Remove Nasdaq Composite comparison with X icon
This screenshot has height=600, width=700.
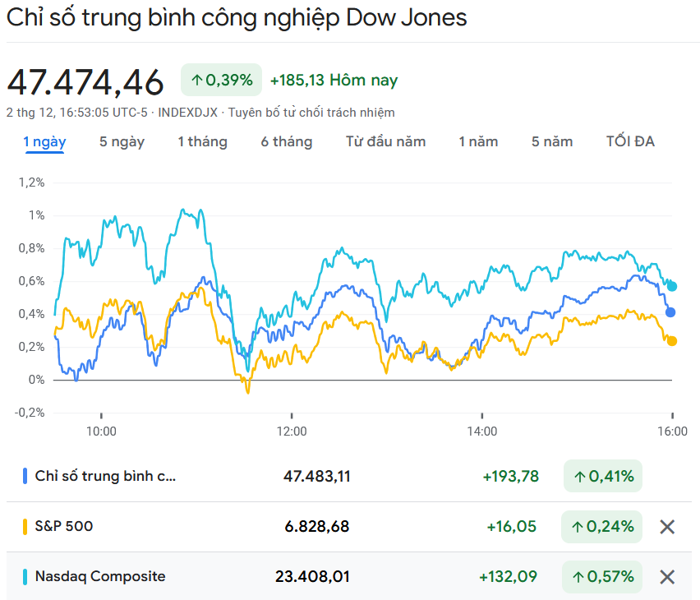click(667, 577)
